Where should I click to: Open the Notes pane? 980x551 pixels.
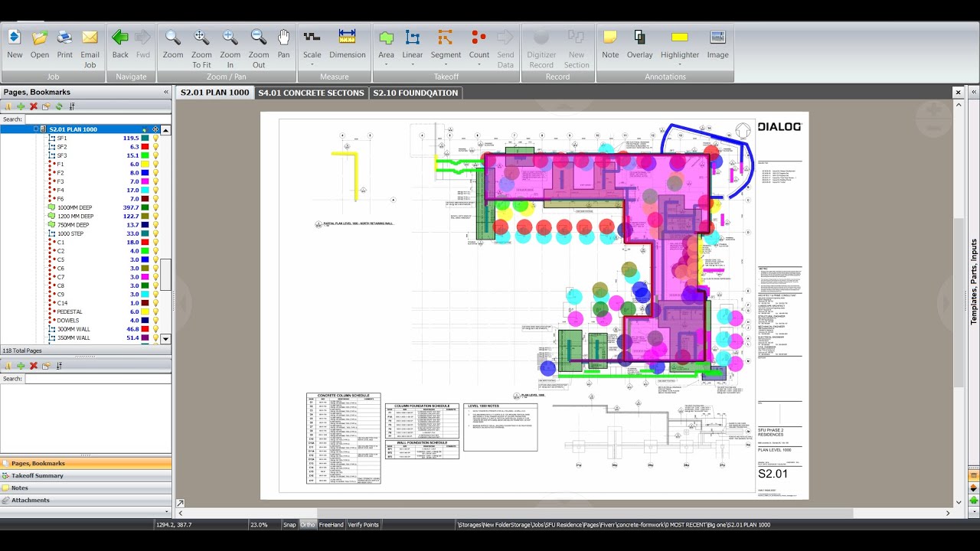pyautogui.click(x=86, y=487)
